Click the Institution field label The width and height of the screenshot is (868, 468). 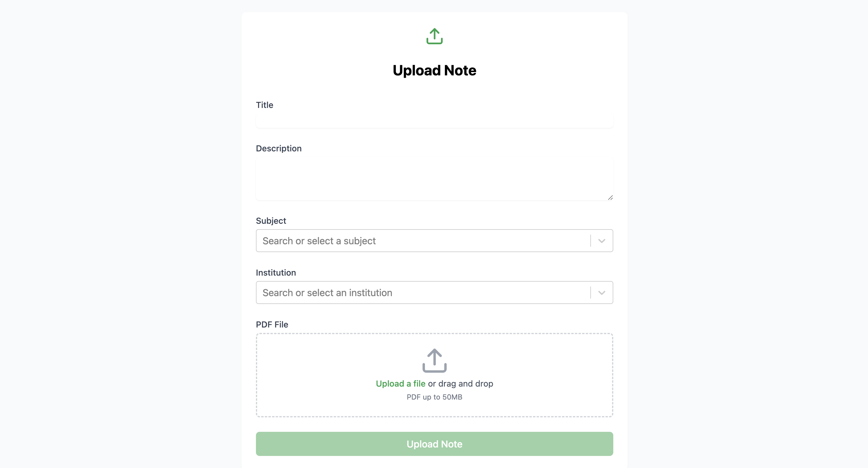click(x=276, y=273)
